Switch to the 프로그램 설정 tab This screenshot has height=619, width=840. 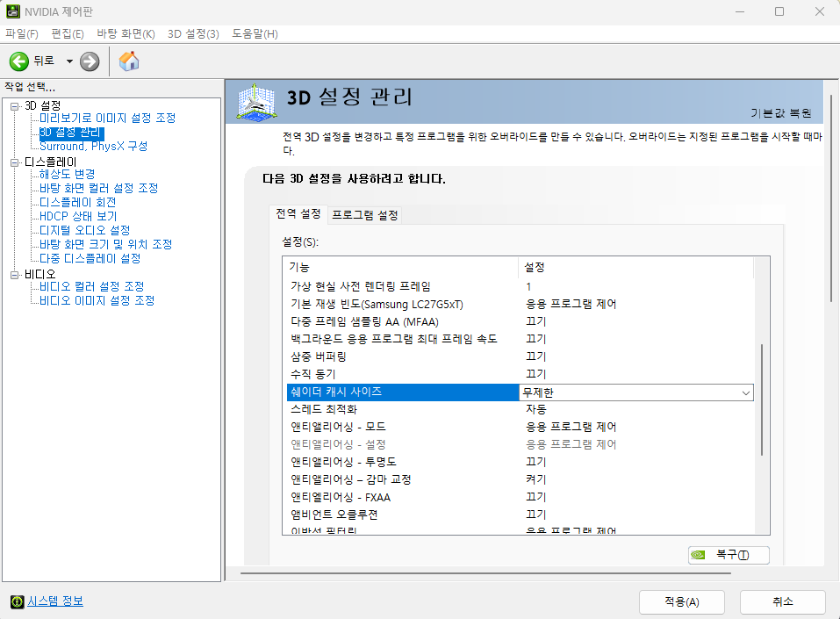pos(365,215)
